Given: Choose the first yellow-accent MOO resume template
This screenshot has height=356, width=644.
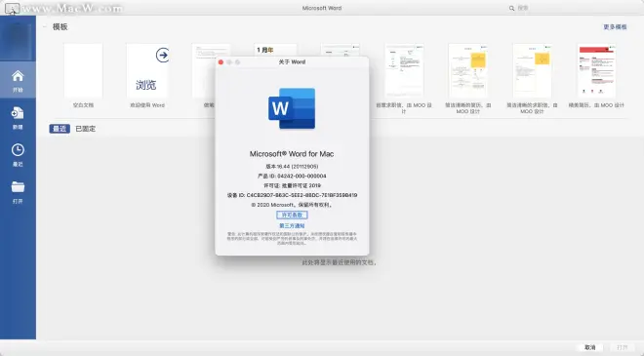Looking at the screenshot, I should 468,70.
